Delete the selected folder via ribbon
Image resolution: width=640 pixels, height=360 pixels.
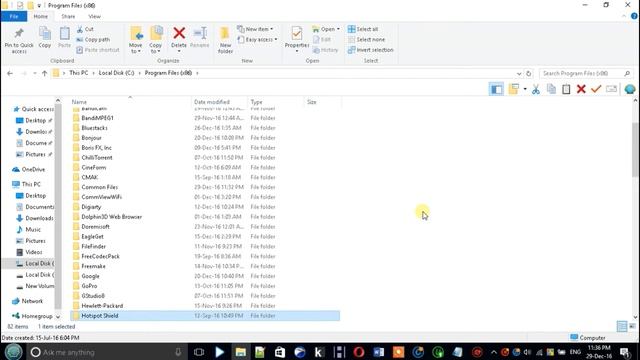179,39
